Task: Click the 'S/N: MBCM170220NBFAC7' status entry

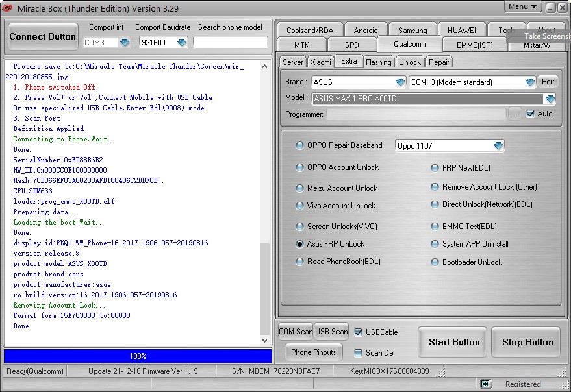Action: click(x=275, y=371)
